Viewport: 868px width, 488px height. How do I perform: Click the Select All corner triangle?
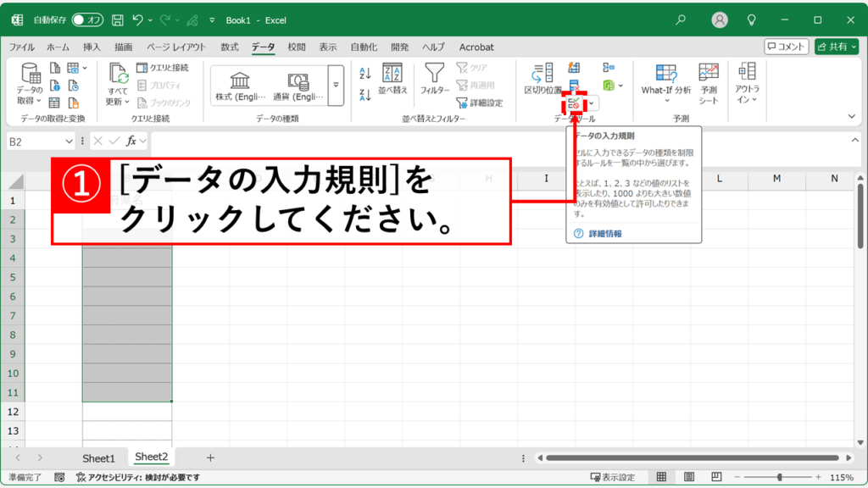click(x=17, y=181)
